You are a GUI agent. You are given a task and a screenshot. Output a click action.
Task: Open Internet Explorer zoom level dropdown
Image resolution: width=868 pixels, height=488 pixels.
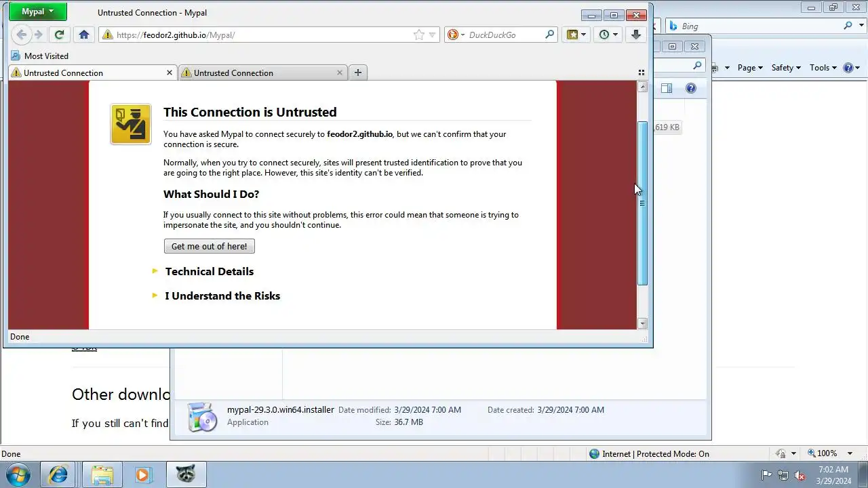tap(851, 453)
